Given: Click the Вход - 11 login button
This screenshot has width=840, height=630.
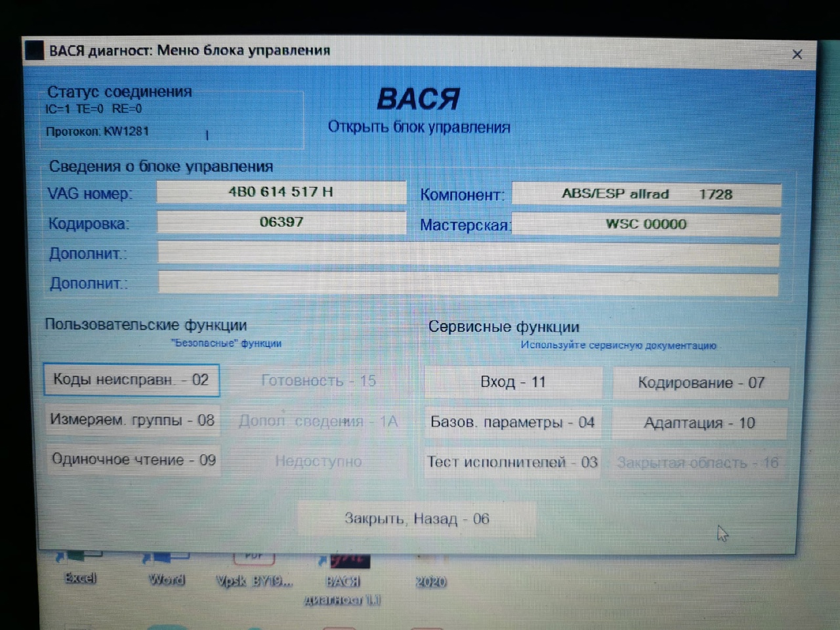Looking at the screenshot, I should pyautogui.click(x=513, y=382).
